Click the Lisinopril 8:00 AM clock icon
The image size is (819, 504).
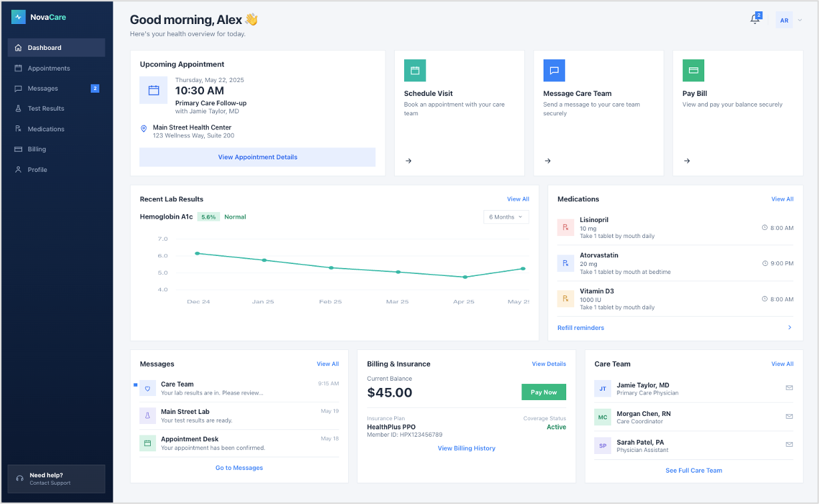(x=765, y=228)
